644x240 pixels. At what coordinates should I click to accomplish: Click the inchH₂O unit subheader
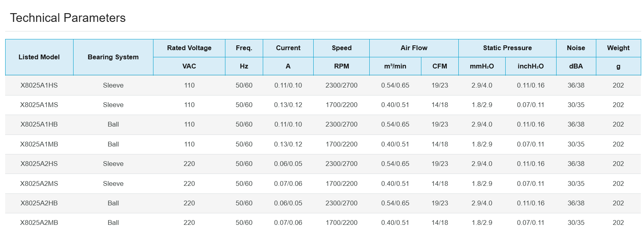coord(530,66)
